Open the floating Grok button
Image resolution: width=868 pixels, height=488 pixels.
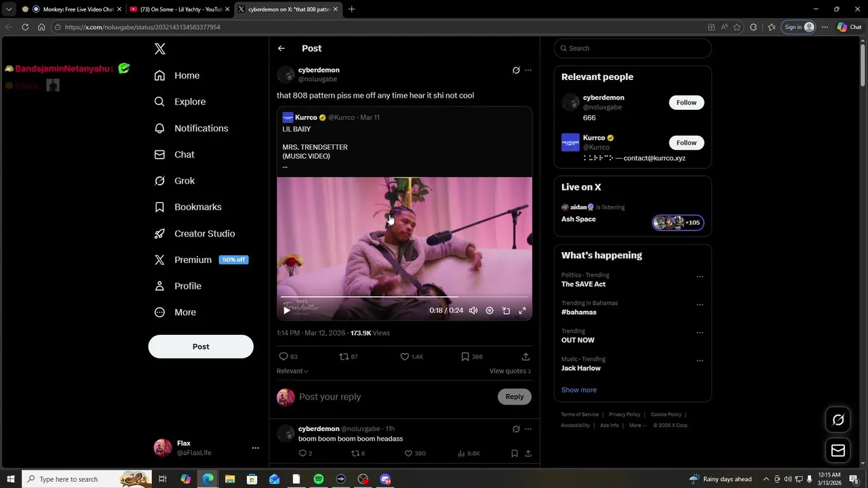point(838,420)
